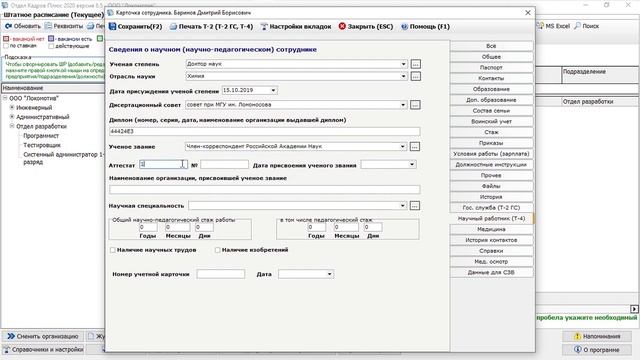Click Обновить in the staffing window toolbar

click(23, 26)
